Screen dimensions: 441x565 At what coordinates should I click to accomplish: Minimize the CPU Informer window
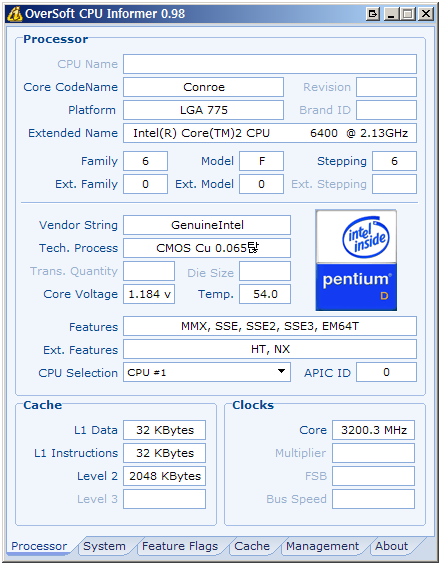tap(391, 14)
